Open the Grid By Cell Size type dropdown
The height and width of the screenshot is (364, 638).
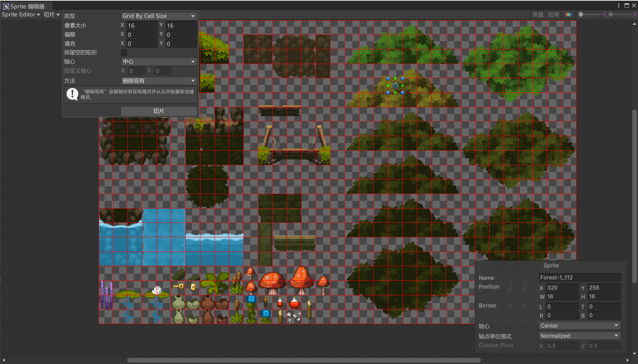tap(159, 16)
